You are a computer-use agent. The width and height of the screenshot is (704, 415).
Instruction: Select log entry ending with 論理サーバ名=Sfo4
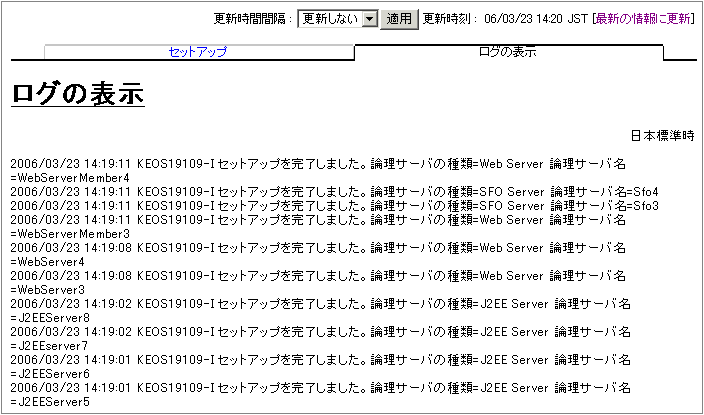tap(334, 192)
